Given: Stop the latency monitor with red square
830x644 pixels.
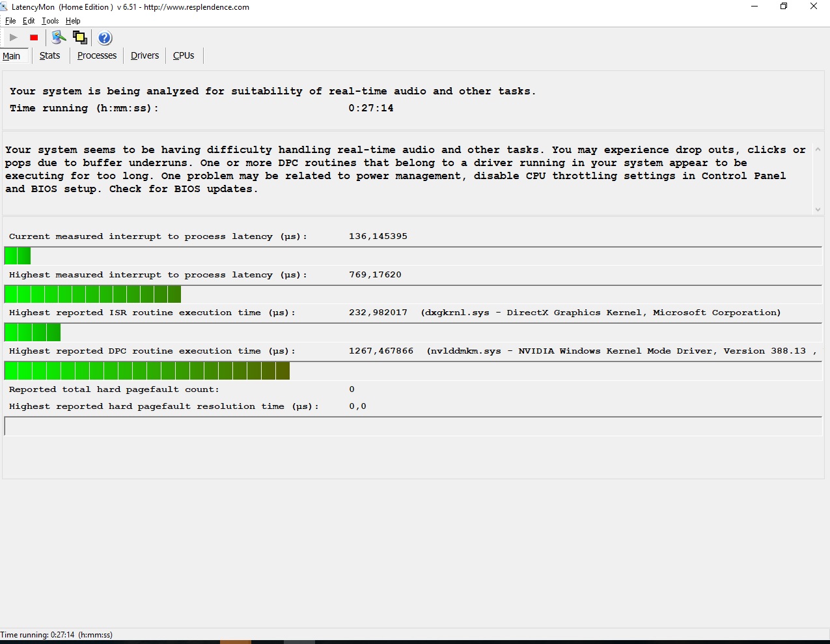Looking at the screenshot, I should [x=34, y=38].
